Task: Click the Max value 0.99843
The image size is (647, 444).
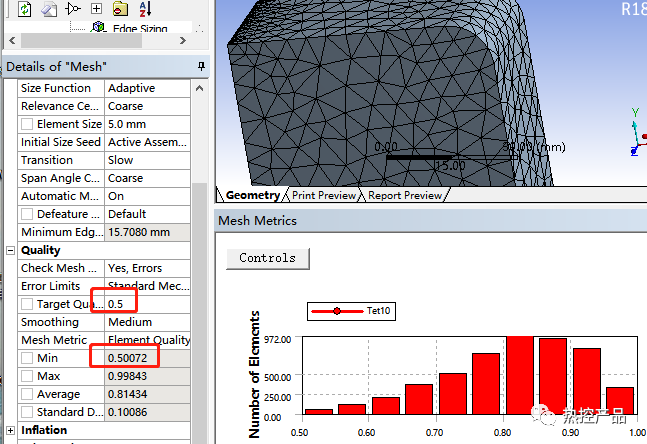Action: [x=147, y=376]
